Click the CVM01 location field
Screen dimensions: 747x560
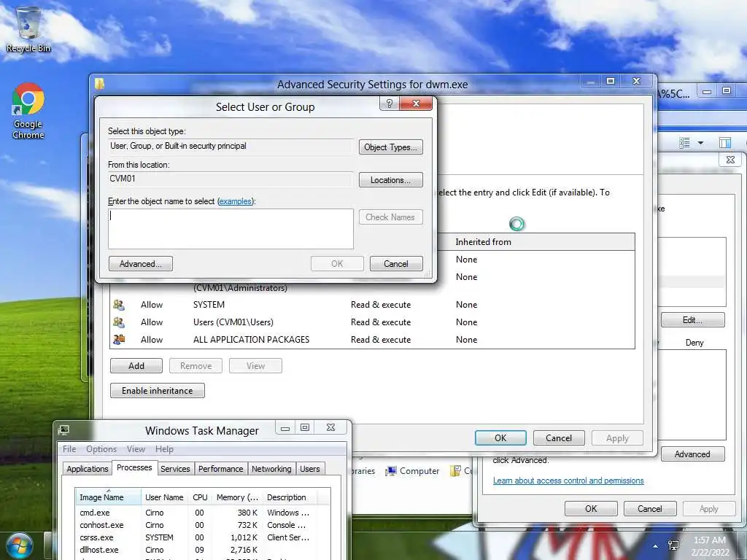pos(231,179)
